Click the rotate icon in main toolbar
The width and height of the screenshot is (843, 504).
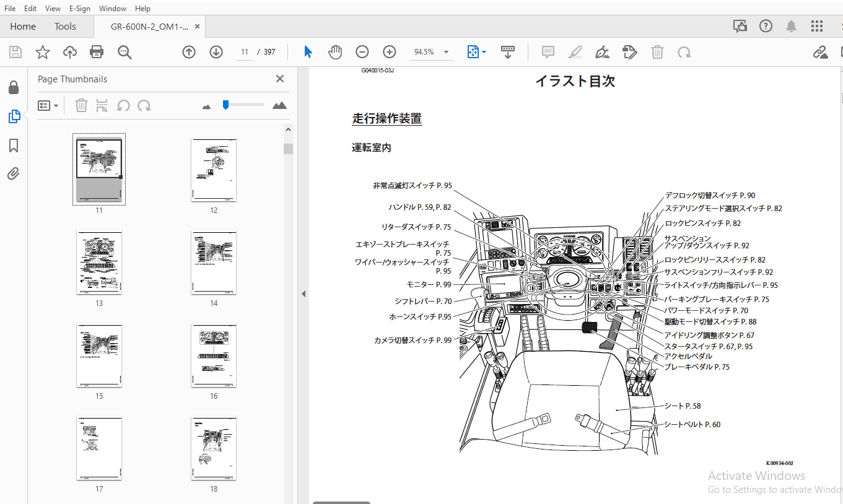click(x=684, y=52)
